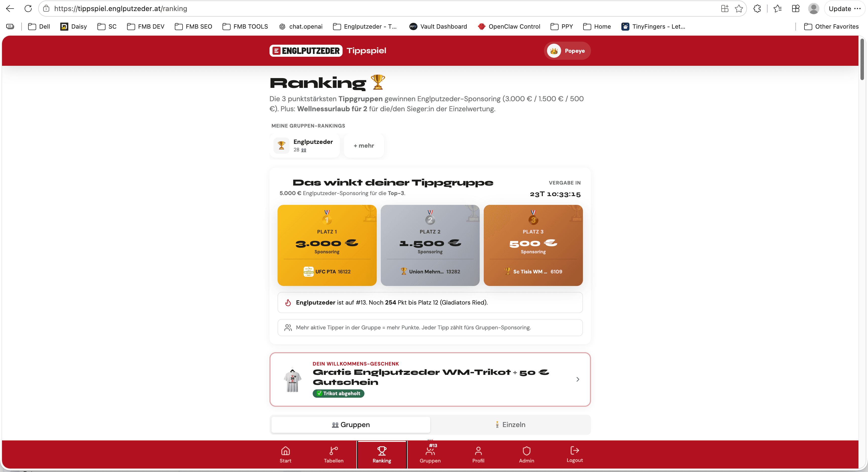868x472 pixels.
Task: Click the + mehr groups button
Action: (x=364, y=146)
